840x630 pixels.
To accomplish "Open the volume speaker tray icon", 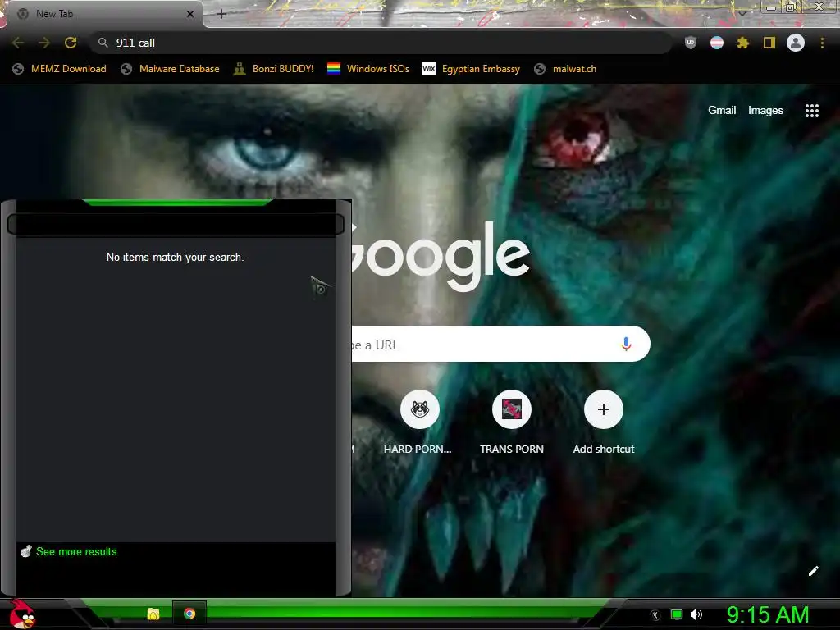I will coord(696,614).
